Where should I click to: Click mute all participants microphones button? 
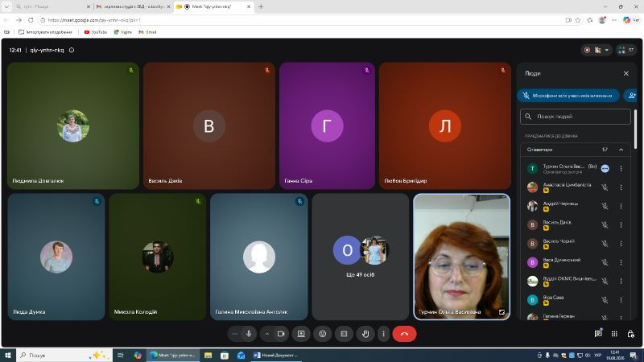[x=568, y=96]
